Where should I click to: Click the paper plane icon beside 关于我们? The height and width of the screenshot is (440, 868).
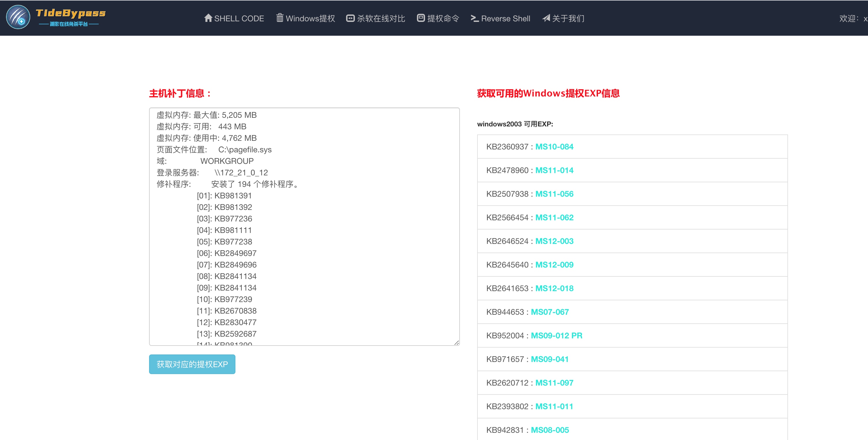tap(546, 18)
